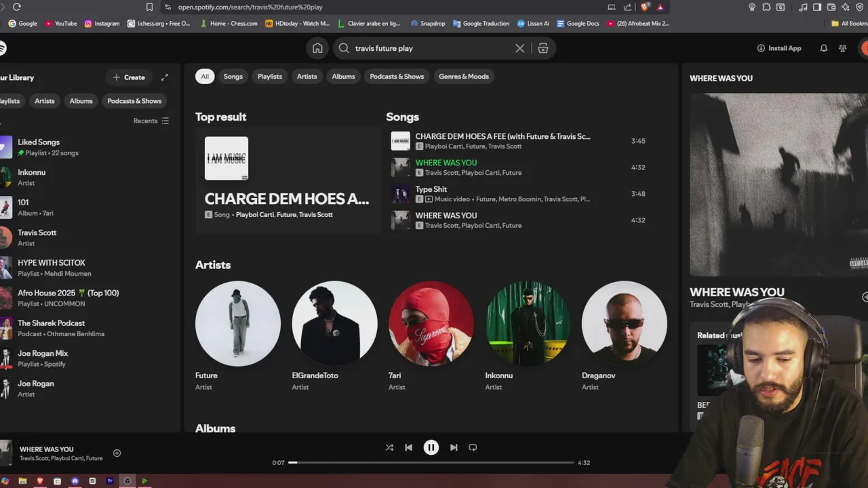868x488 pixels.
Task: Open Friend Activity people icon
Action: (842, 48)
